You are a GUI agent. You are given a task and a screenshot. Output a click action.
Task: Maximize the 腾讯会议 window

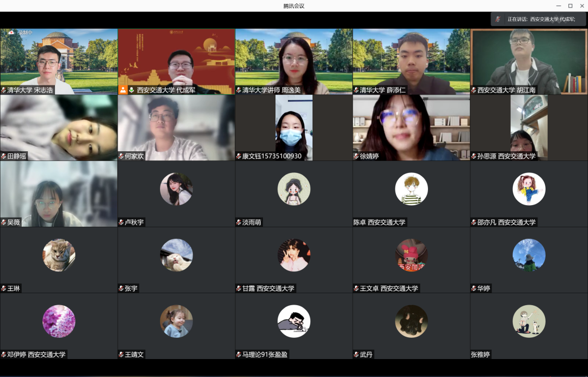pos(570,6)
